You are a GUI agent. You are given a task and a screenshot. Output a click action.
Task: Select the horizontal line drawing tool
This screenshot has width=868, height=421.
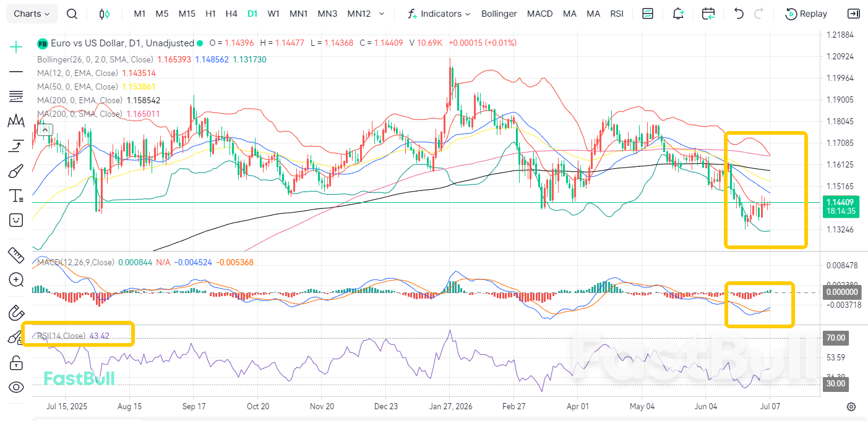16,72
